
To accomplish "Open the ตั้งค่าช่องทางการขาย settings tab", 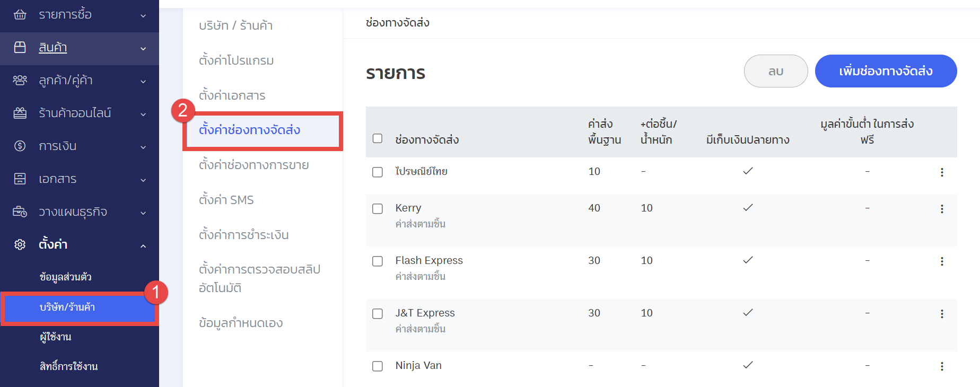I will click(x=254, y=165).
